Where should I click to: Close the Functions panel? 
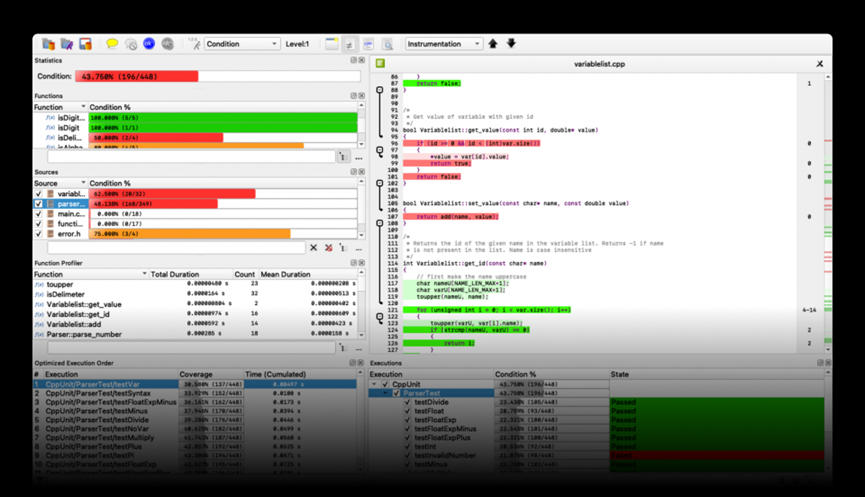[361, 95]
